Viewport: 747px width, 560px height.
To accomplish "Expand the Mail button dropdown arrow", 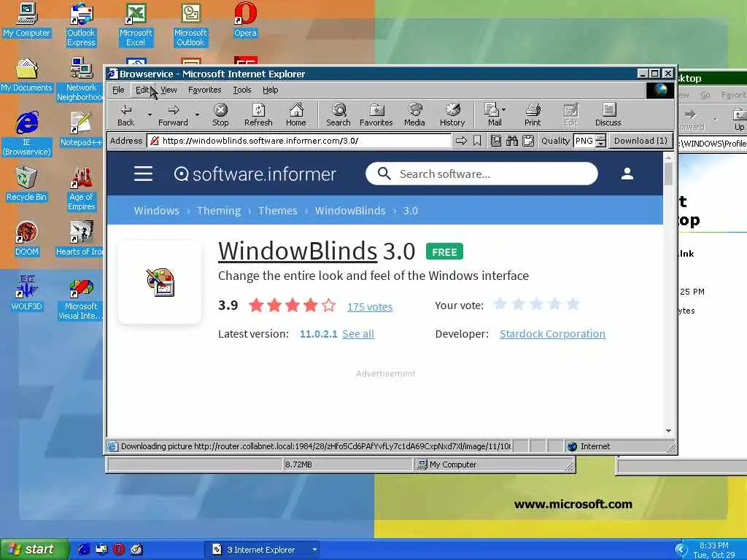I will 503,109.
